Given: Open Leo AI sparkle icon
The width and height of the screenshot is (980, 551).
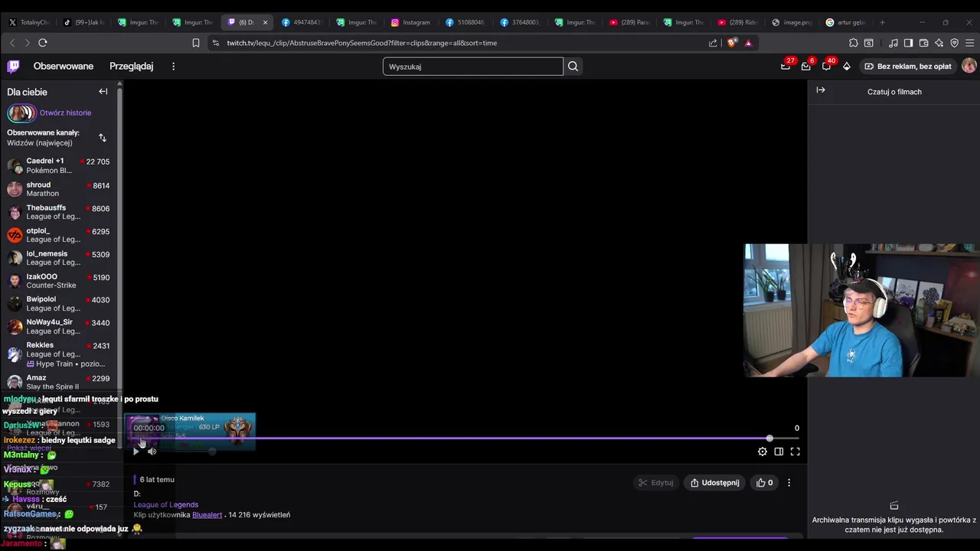Looking at the screenshot, I should [939, 43].
